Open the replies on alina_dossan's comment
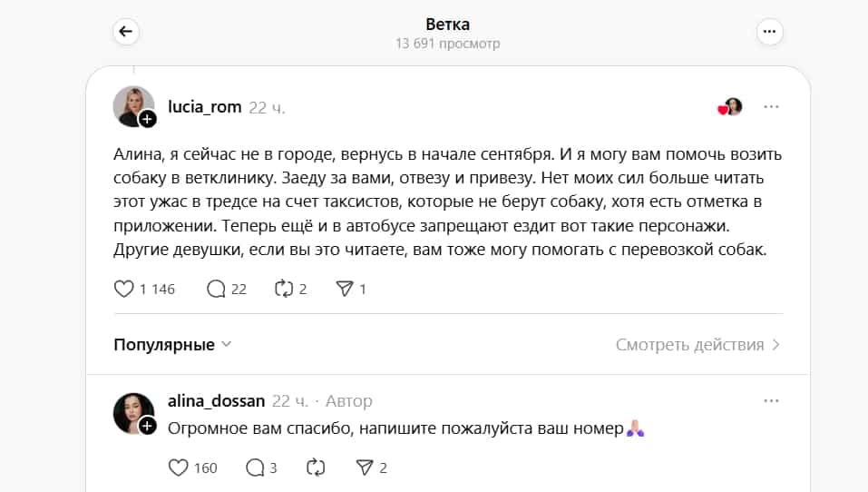This screenshot has width=868, height=492. pyautogui.click(x=255, y=467)
